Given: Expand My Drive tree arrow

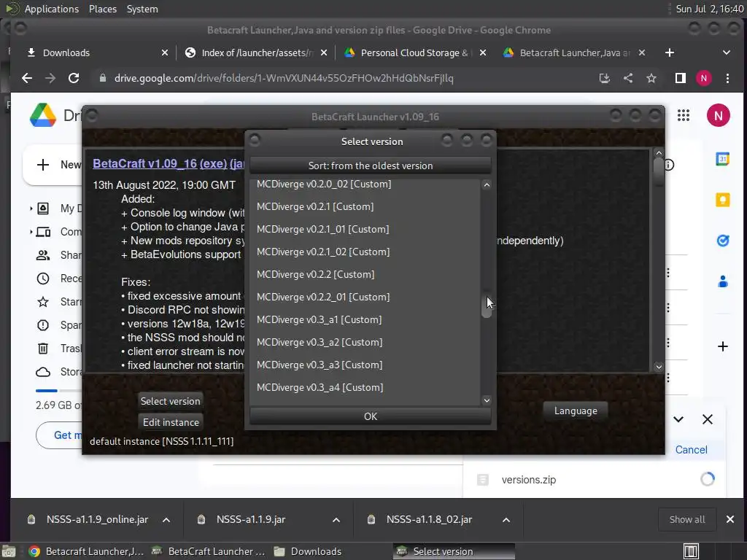Looking at the screenshot, I should [x=31, y=209].
